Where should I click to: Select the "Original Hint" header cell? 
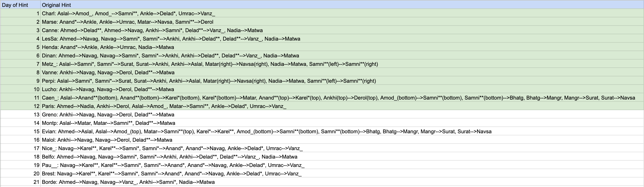tap(342, 5)
